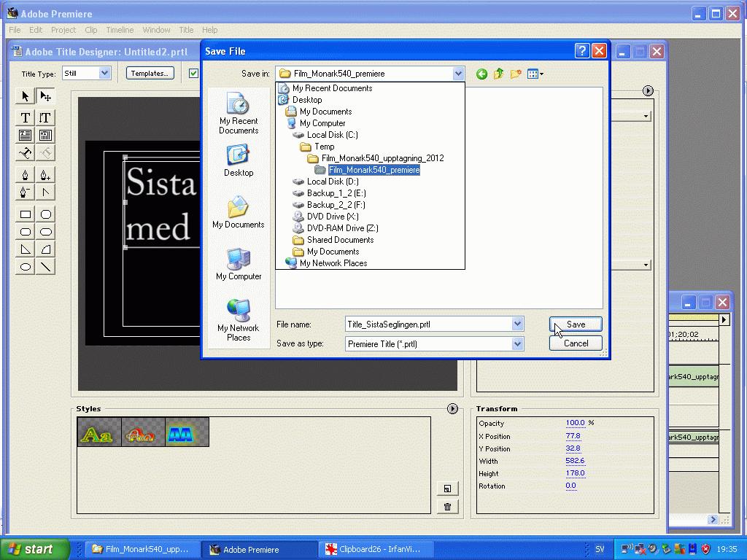Select the Rounded Corner Rectangle tool
This screenshot has width=747, height=560.
point(26,232)
